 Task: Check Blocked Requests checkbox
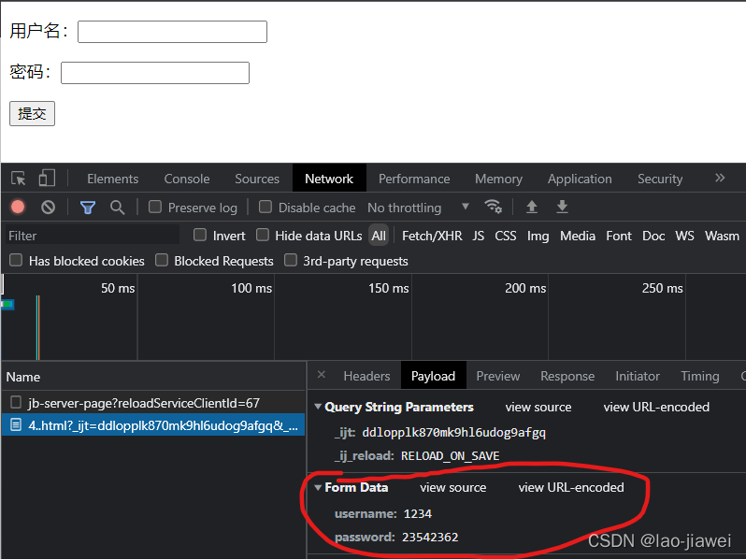point(162,260)
